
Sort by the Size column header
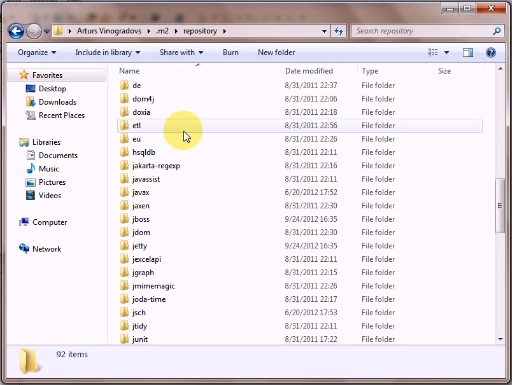coord(444,71)
